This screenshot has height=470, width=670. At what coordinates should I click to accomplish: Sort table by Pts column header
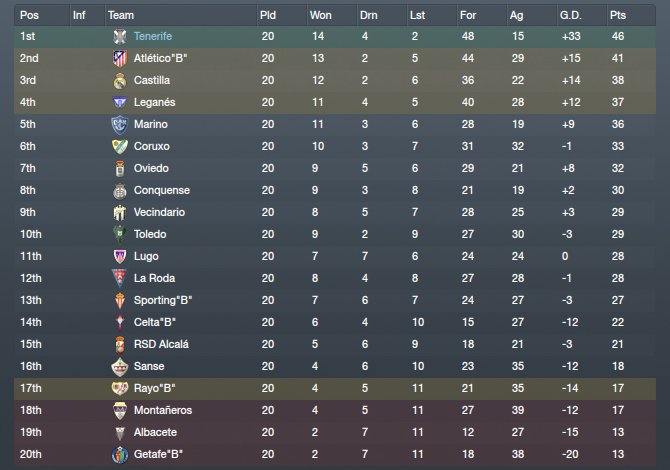(618, 15)
